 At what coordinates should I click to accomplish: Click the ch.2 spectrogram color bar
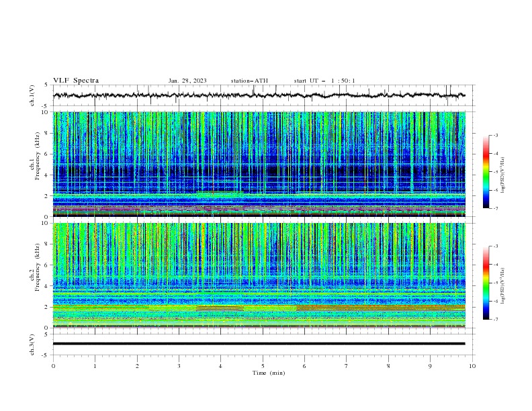click(x=486, y=283)
